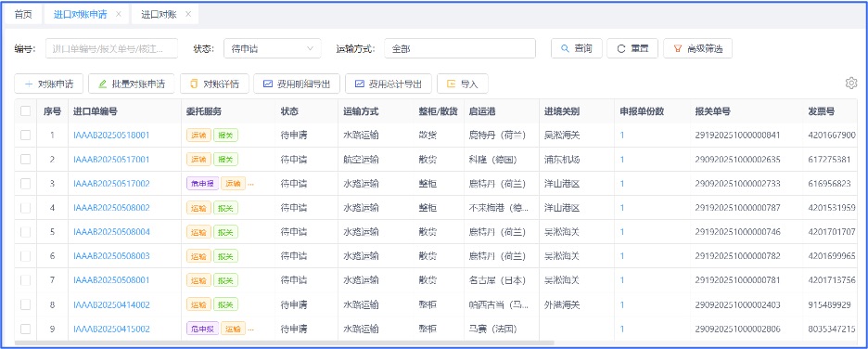Click 马赛(法国) port cell
This screenshot has height=349, width=868.
pos(492,330)
